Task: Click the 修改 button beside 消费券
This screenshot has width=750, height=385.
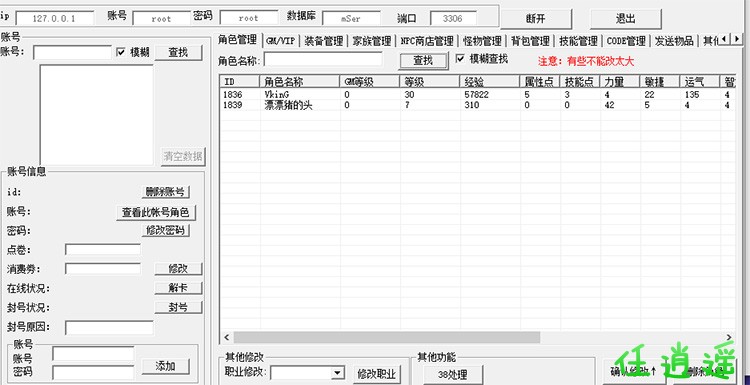Action: 178,269
